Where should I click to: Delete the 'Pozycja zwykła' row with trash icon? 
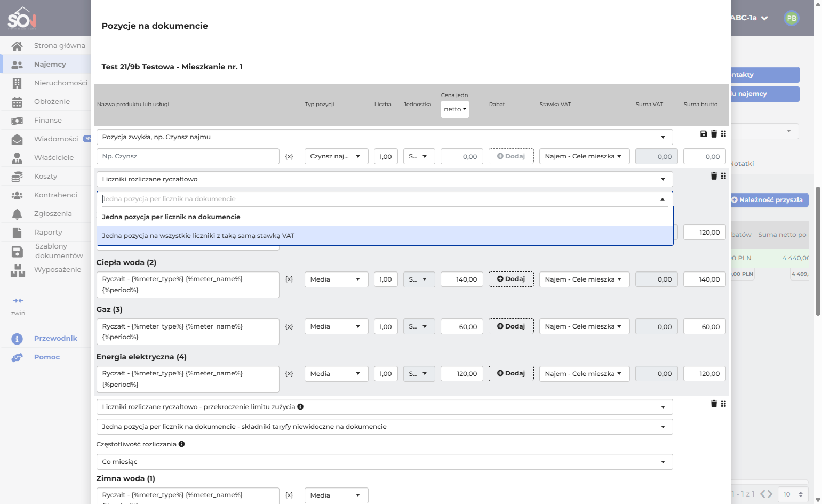[x=714, y=134]
